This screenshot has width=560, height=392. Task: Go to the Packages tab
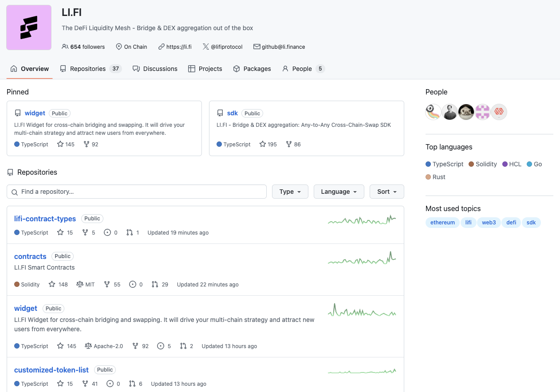[x=252, y=69]
